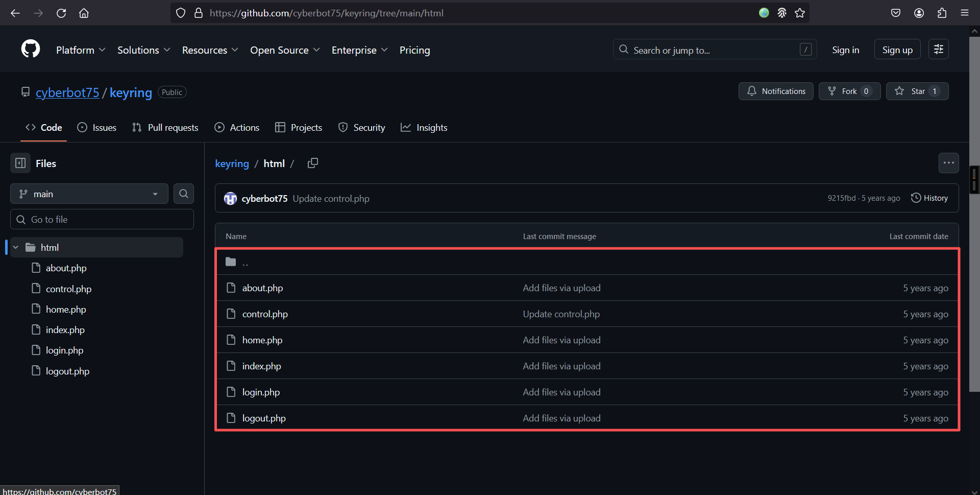This screenshot has height=495, width=980.
Task: Click the cyberbot75 avatar in commit bar
Action: (x=231, y=198)
